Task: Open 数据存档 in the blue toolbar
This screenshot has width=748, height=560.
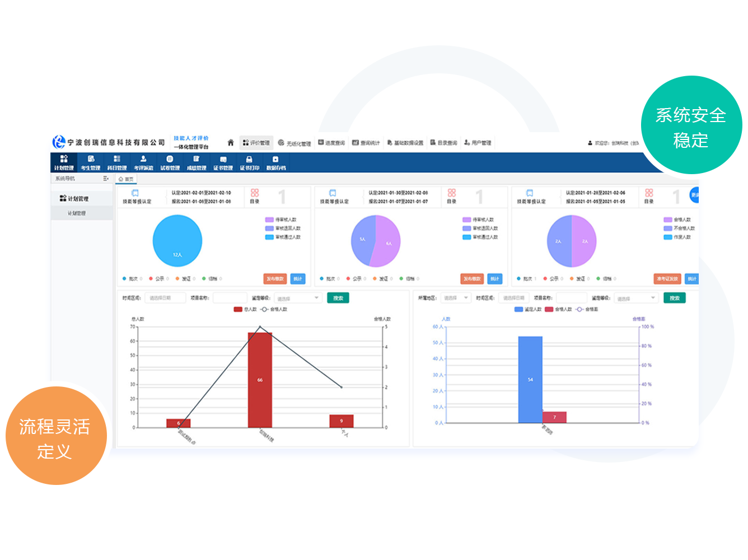Action: click(x=275, y=162)
